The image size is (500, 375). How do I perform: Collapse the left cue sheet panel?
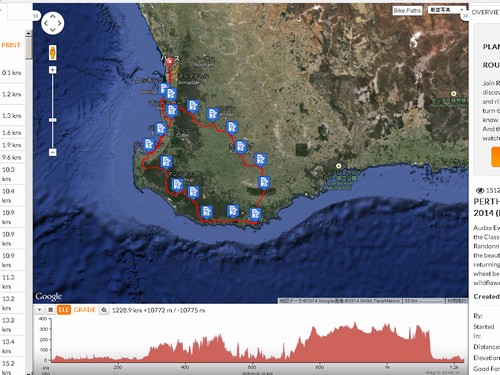tap(36, 16)
